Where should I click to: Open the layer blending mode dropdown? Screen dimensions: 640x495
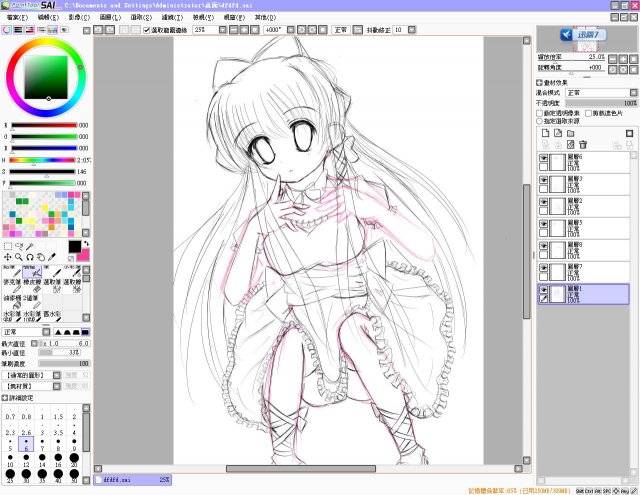[633, 93]
